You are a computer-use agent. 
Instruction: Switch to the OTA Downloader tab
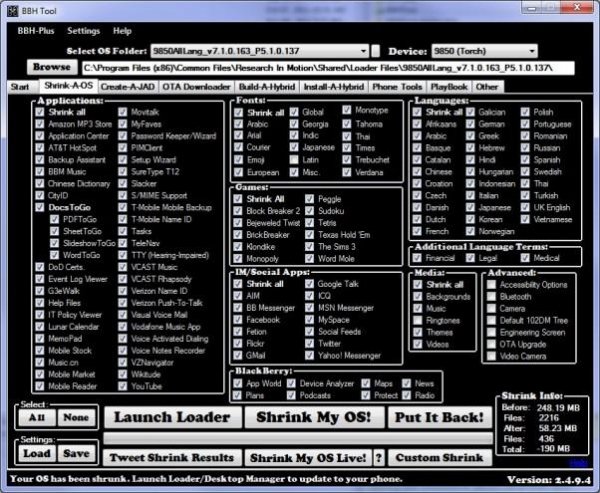click(196, 87)
